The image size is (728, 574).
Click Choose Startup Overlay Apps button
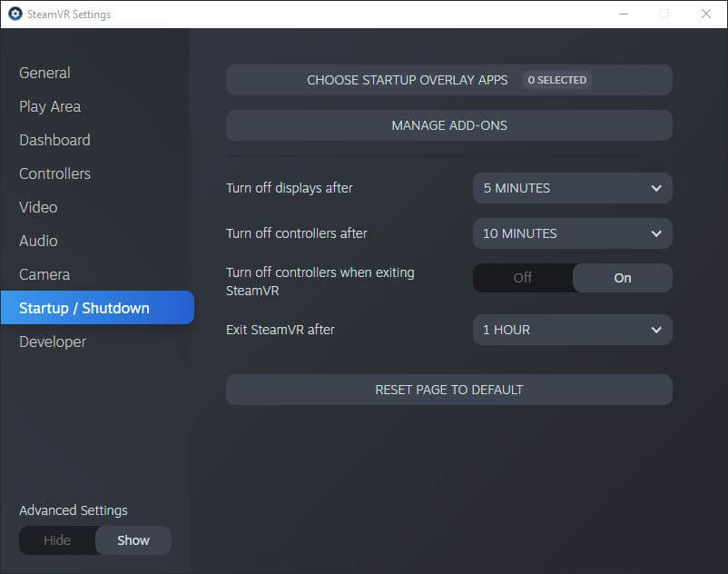[449, 80]
